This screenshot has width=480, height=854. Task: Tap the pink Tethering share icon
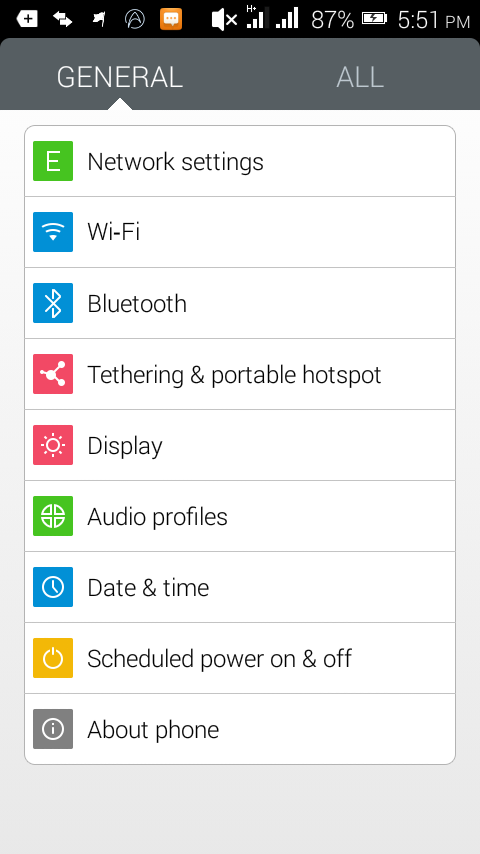point(53,374)
